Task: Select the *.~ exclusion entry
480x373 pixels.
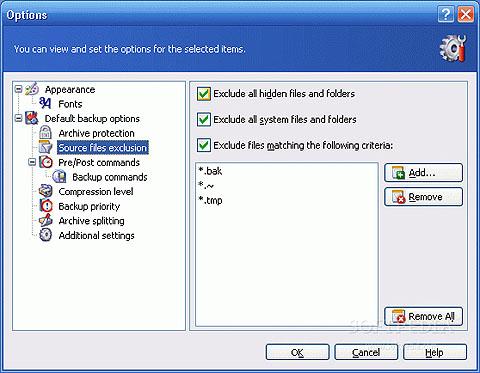Action: pos(206,185)
